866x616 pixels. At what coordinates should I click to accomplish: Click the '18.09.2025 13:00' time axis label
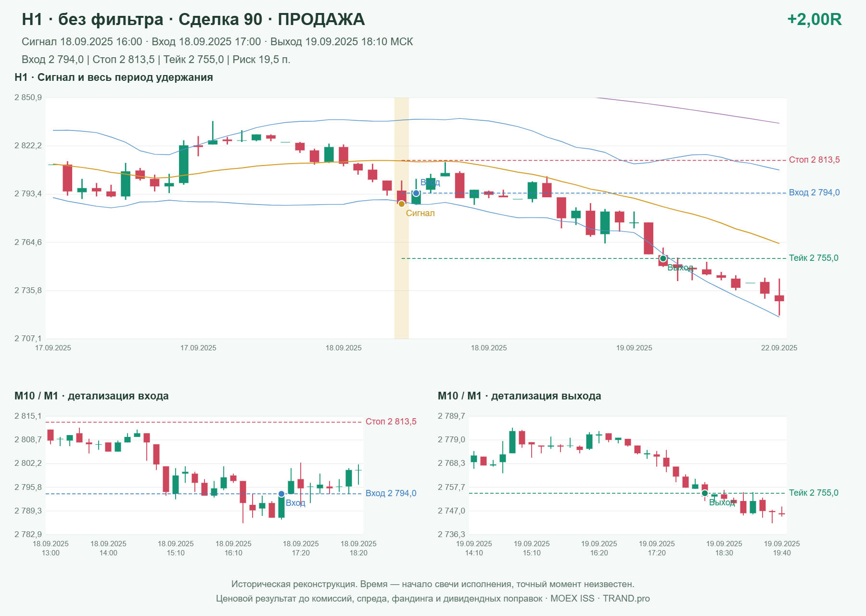point(51,548)
